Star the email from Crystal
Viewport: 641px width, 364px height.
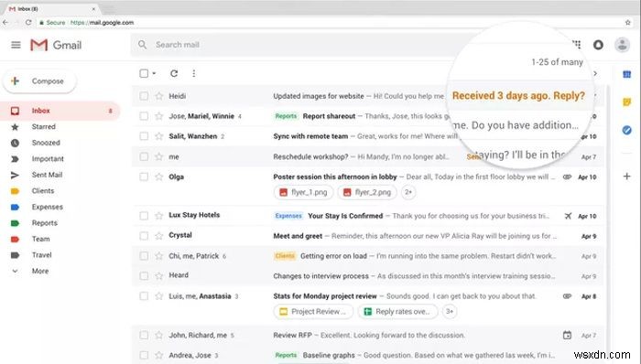pos(159,235)
